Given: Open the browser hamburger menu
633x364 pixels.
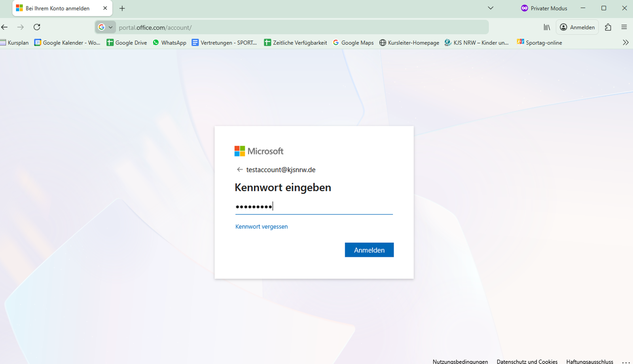Looking at the screenshot, I should click(624, 27).
